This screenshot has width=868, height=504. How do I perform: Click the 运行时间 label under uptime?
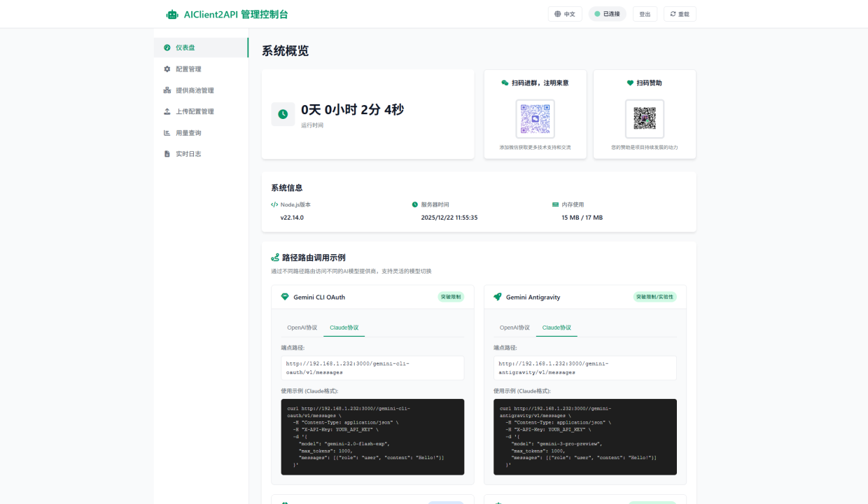click(x=312, y=125)
